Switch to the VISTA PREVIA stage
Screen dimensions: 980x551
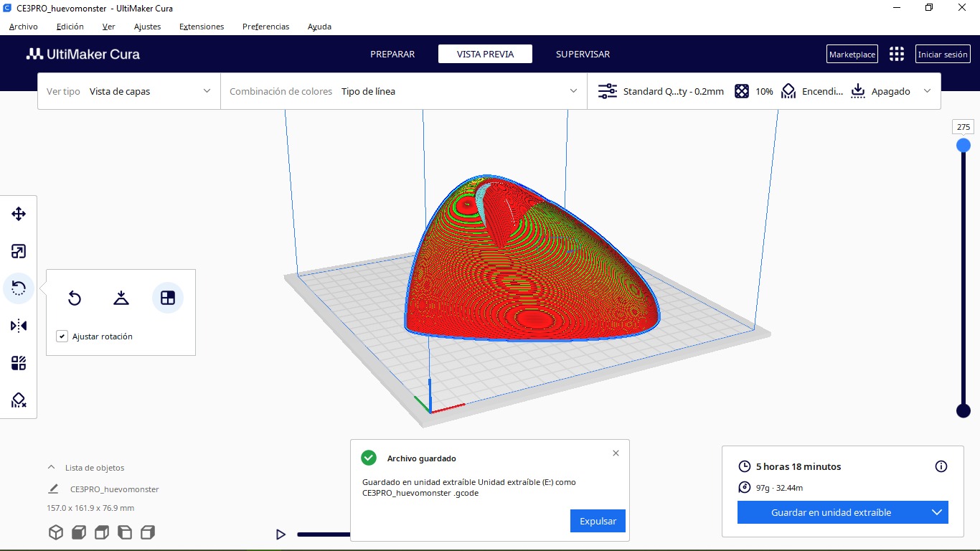tap(485, 54)
